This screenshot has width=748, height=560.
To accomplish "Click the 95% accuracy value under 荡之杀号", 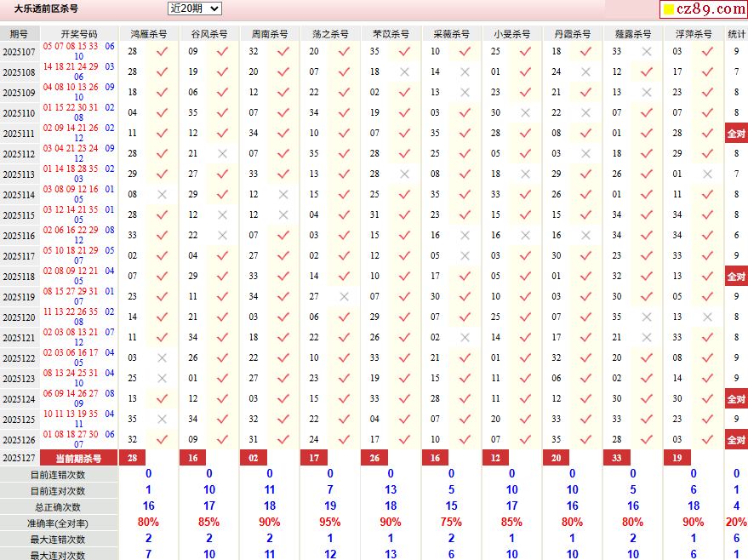I will [330, 523].
